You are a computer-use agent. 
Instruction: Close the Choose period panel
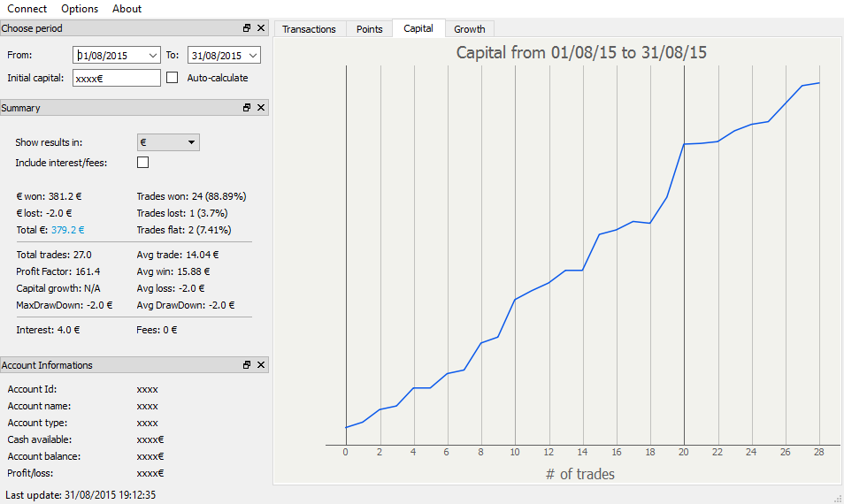click(261, 28)
